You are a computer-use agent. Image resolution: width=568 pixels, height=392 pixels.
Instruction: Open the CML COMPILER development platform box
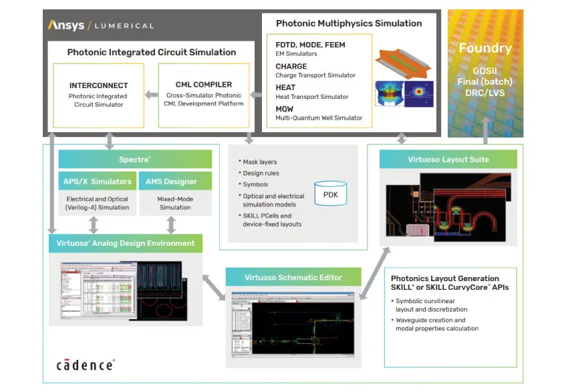coord(203,95)
